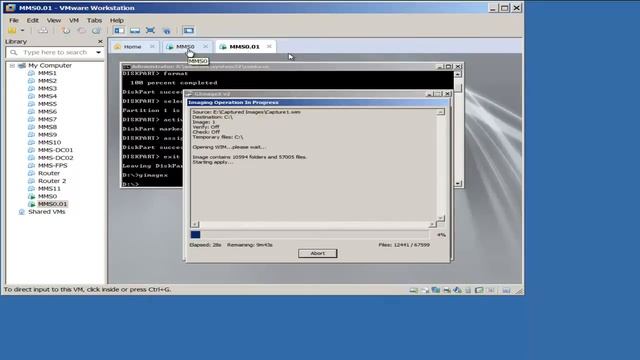Viewport: 640px width, 360px height.
Task: Click the magnifier icon in Library search
Action: tap(13, 52)
